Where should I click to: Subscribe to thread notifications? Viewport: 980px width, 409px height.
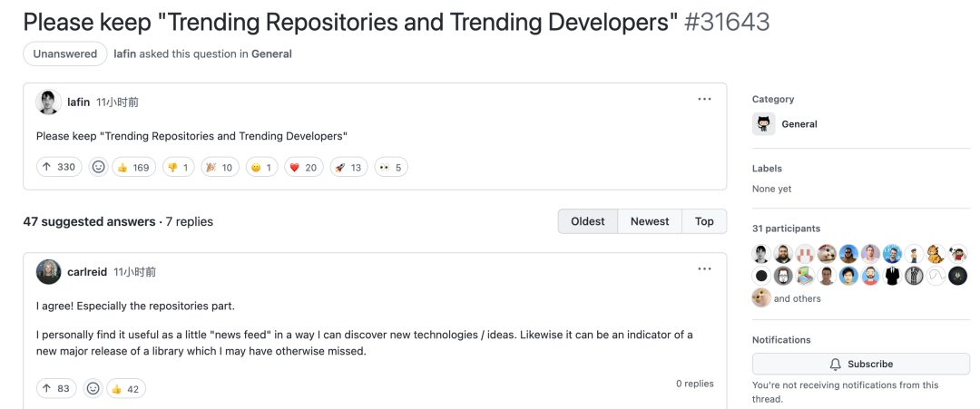coord(860,364)
